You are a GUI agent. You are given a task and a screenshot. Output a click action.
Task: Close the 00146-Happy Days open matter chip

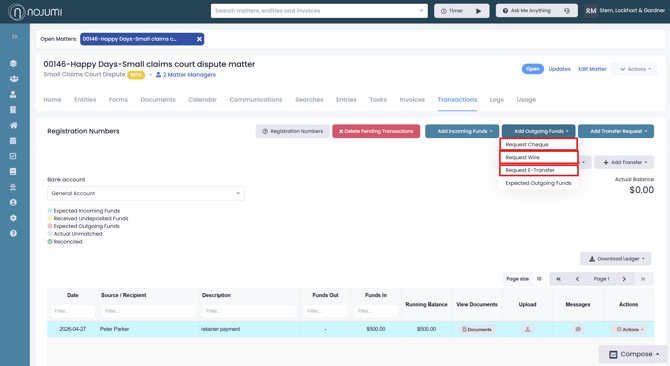click(199, 39)
